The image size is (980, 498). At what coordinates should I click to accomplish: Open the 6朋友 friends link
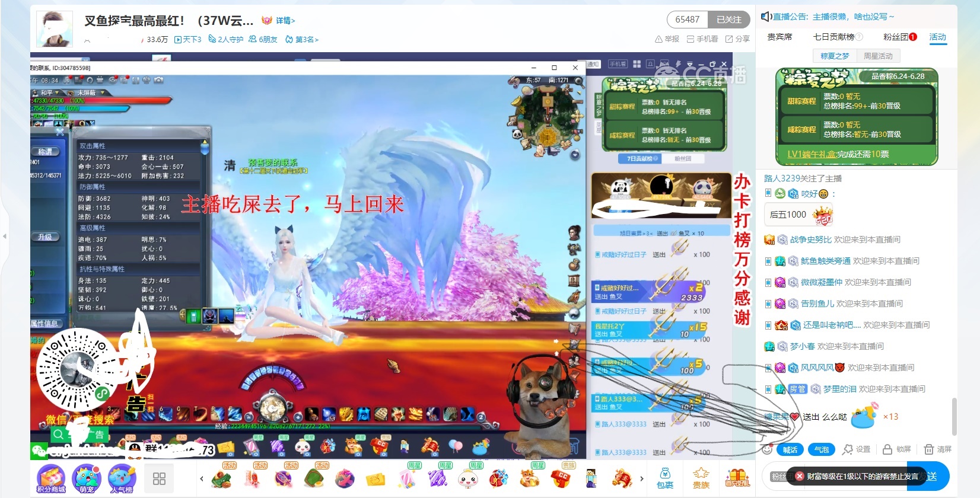pyautogui.click(x=263, y=39)
